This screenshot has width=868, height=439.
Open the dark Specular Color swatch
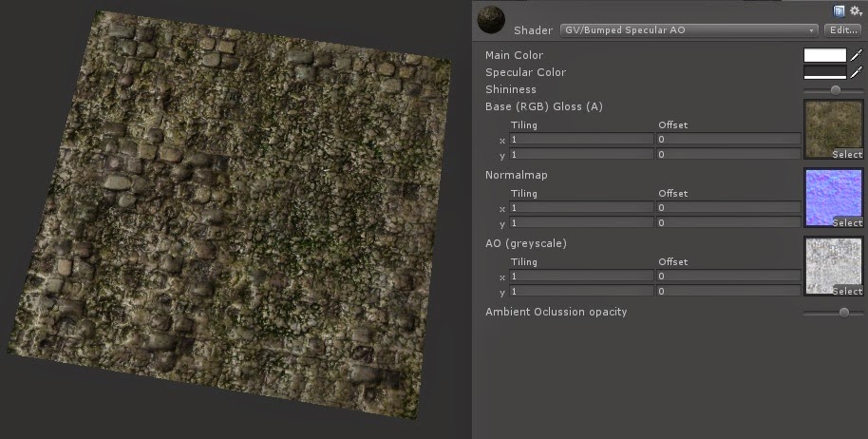point(825,72)
